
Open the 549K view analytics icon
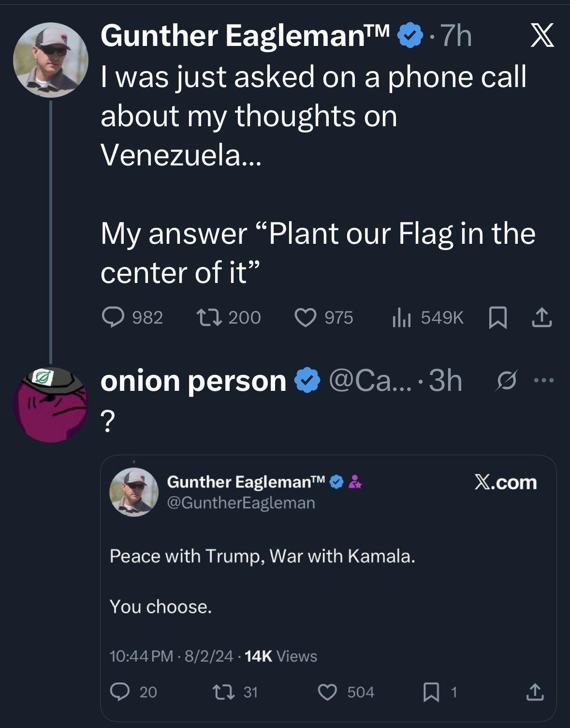[401, 318]
